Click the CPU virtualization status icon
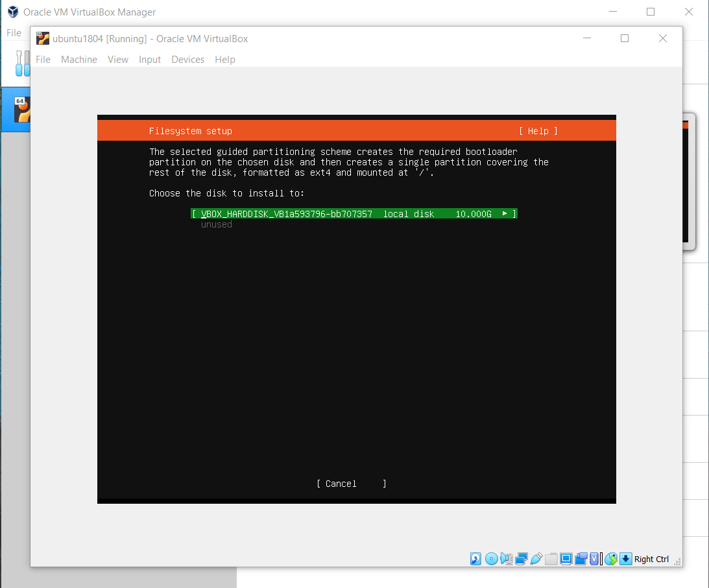The height and width of the screenshot is (588, 709). coord(594,559)
